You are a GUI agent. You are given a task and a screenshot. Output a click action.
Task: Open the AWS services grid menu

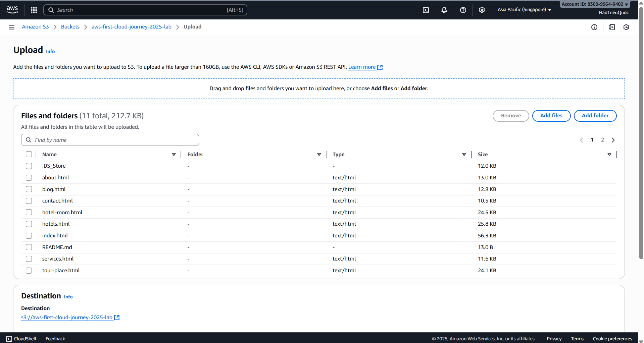(x=34, y=10)
